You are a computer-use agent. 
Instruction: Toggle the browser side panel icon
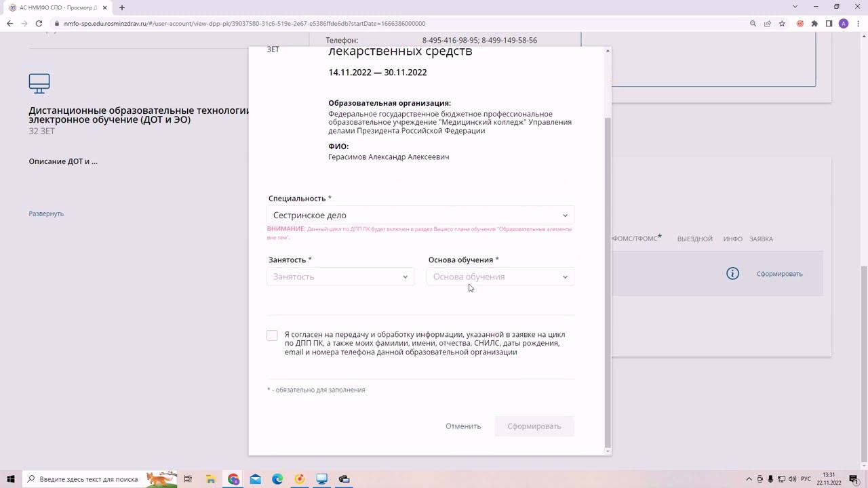point(829,23)
